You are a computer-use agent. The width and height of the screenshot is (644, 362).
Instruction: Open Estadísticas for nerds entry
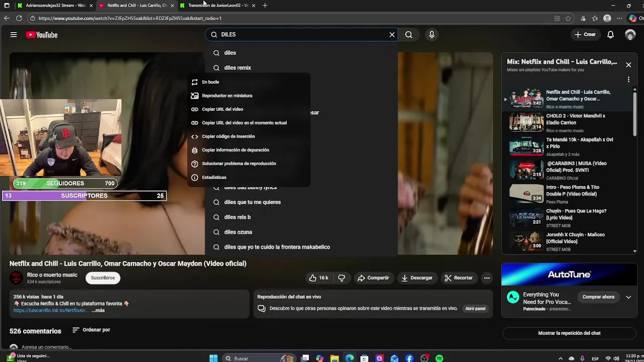(249, 177)
